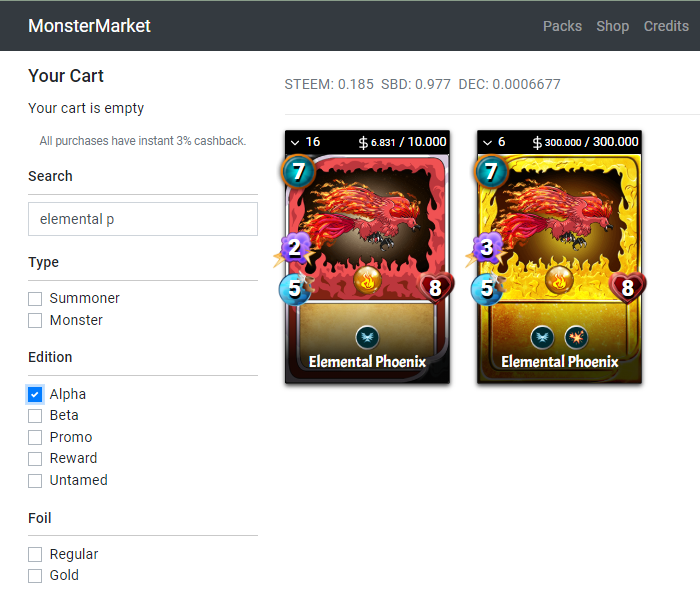Click the blast ability icon on gold Elemental Phoenix
Viewport: 700px width, 595px height.
[x=576, y=337]
